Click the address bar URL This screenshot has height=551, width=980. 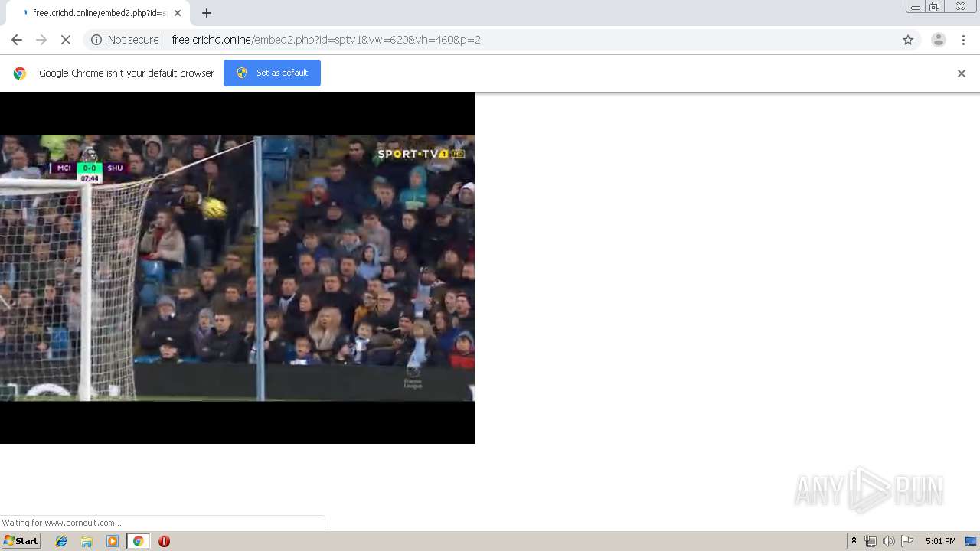coord(326,40)
